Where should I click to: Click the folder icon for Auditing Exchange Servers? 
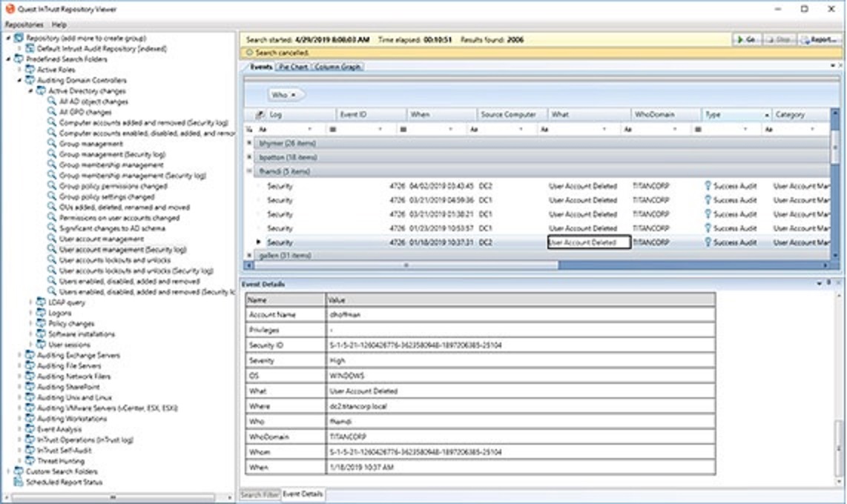pyautogui.click(x=30, y=355)
